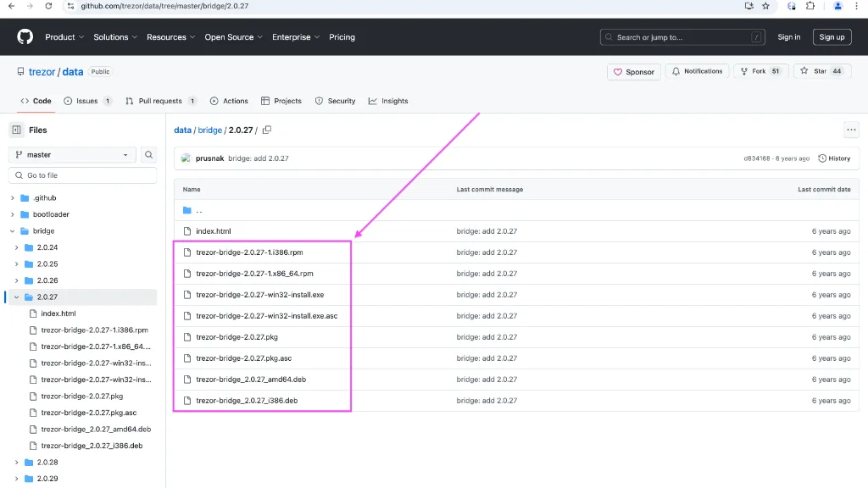Focus the Go to file input

coord(83,175)
